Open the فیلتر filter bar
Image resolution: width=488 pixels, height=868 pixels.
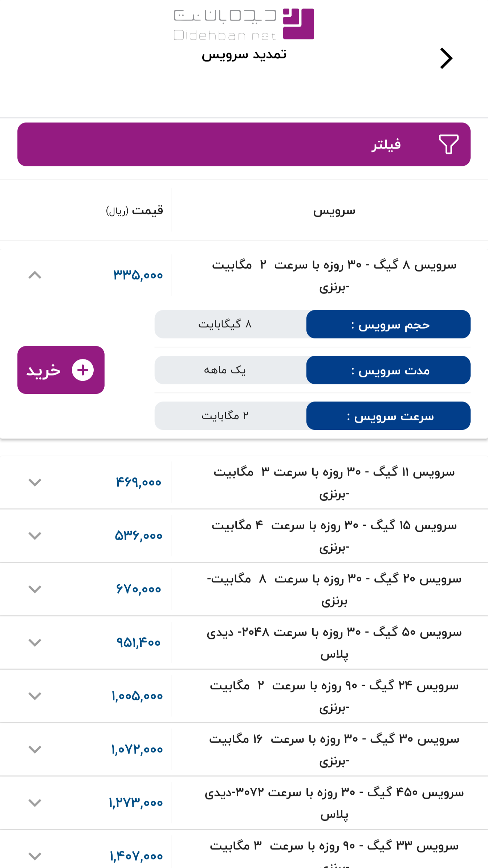point(244,144)
